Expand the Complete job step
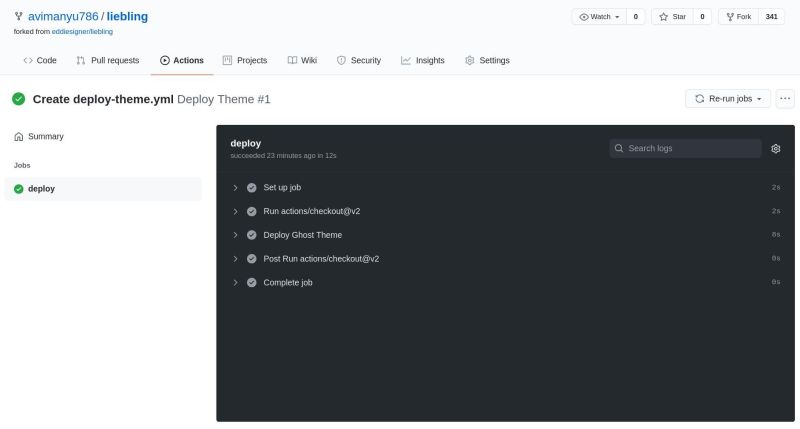The image size is (800, 429). [x=235, y=283]
